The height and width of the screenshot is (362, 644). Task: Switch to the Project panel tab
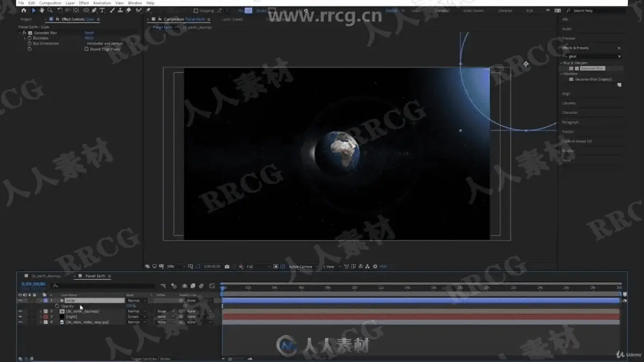(x=26, y=19)
